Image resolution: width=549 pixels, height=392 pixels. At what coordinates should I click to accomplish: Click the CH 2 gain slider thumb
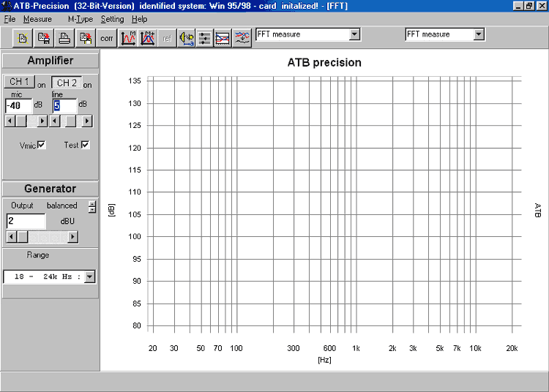71,121
